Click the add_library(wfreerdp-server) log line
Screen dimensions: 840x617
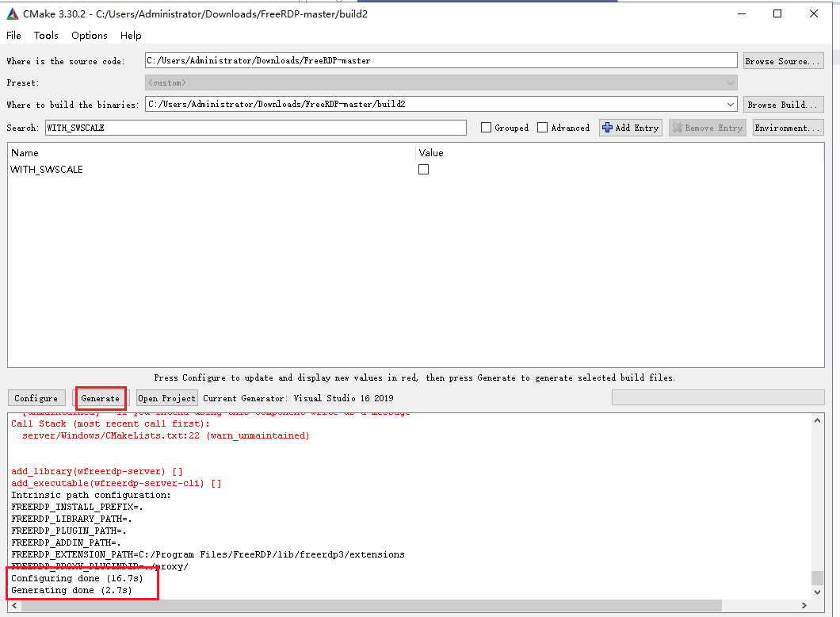coord(97,471)
